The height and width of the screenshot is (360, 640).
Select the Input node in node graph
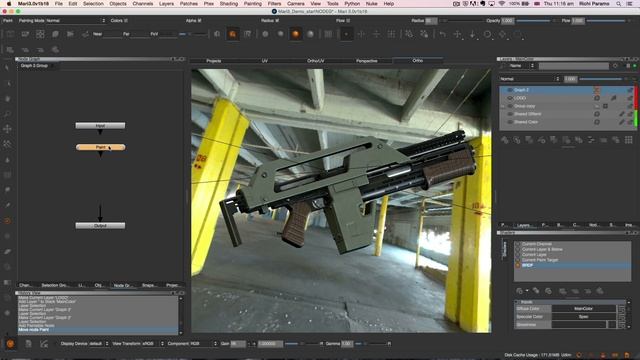(x=100, y=126)
